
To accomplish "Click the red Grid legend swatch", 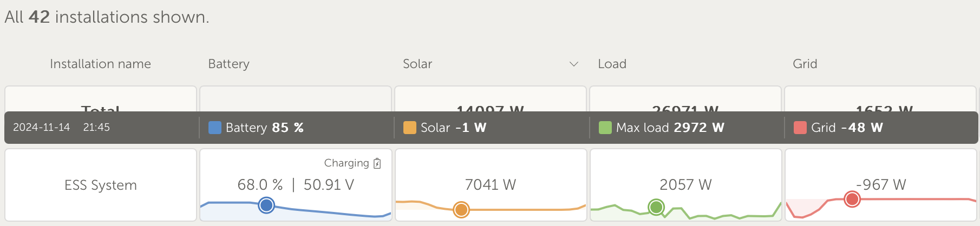I will coord(800,128).
